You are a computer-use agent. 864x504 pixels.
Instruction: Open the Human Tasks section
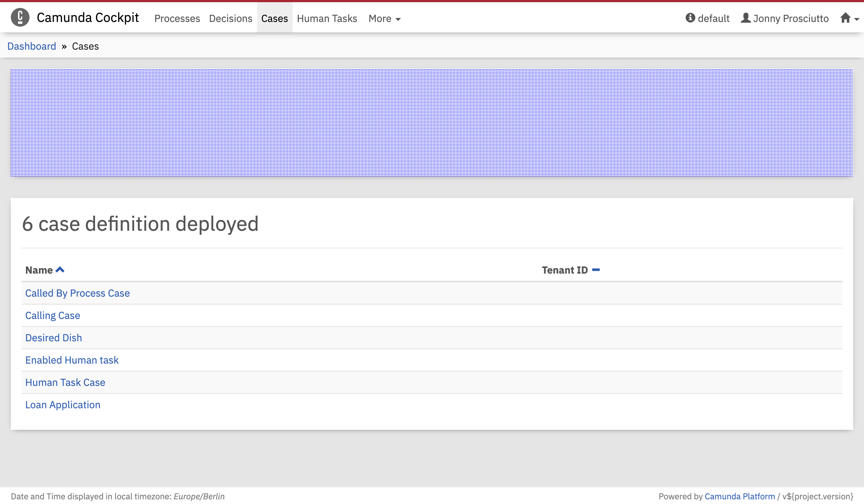327,18
